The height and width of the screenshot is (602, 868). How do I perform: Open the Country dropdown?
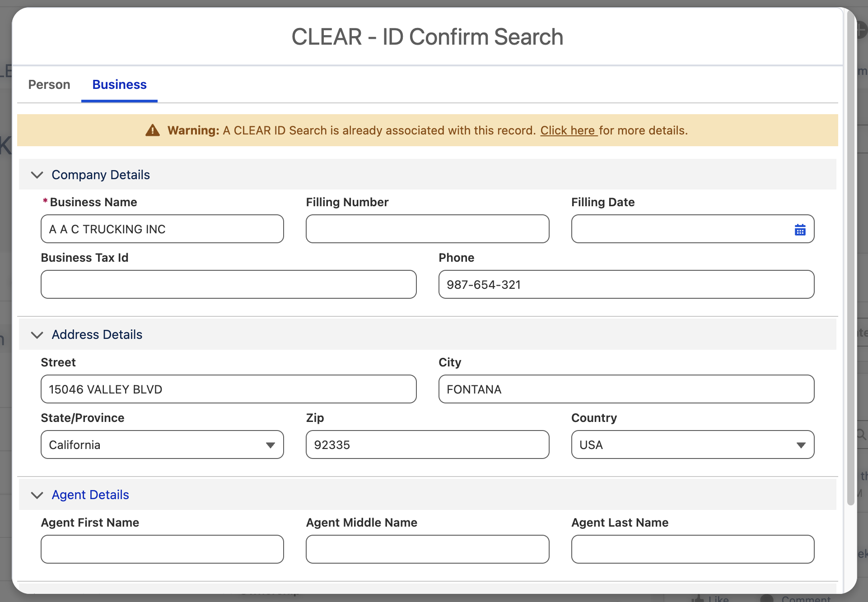tap(693, 445)
